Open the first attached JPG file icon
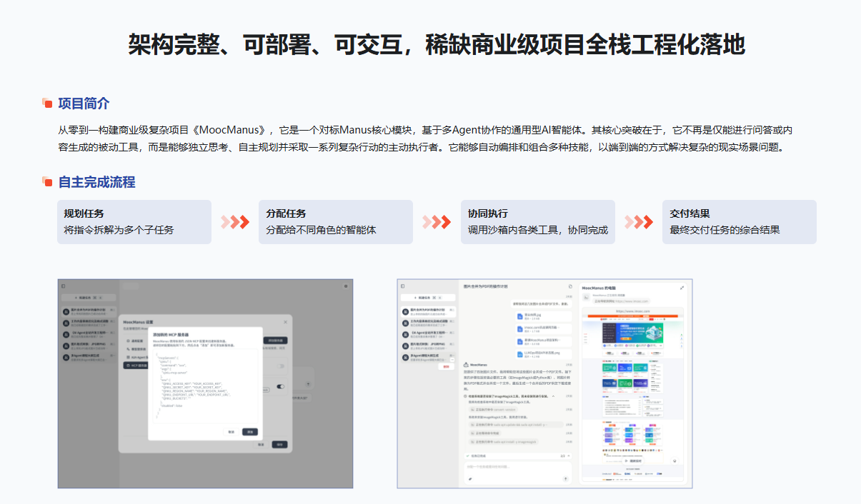Image resolution: width=861 pixels, height=504 pixels. coord(519,316)
